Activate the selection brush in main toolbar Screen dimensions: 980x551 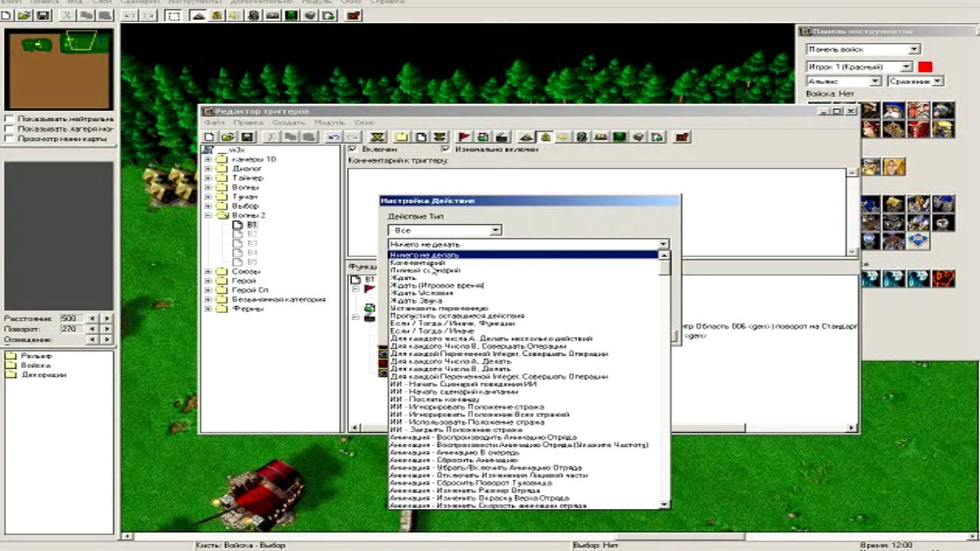pyautogui.click(x=175, y=15)
